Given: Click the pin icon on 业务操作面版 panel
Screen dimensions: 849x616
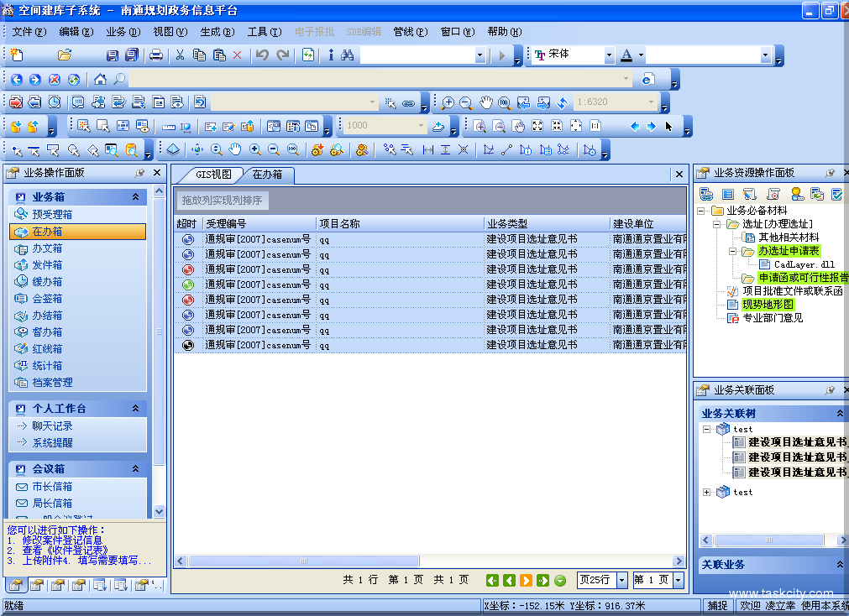Looking at the screenshot, I should coord(139,173).
